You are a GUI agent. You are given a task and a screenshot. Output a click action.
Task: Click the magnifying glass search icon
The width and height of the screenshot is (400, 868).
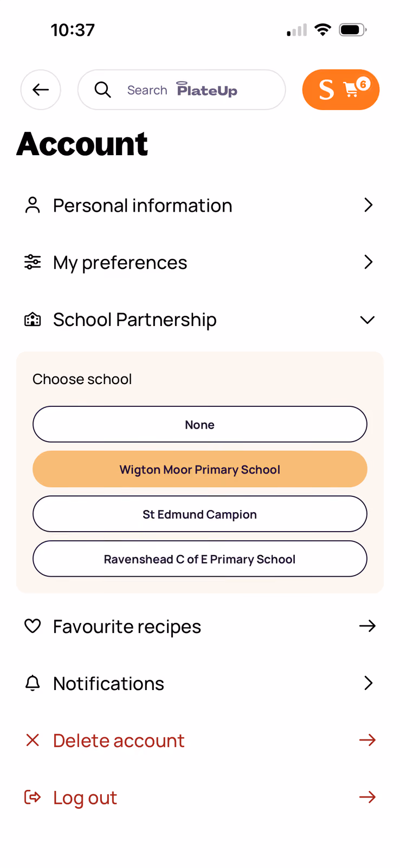pyautogui.click(x=102, y=90)
